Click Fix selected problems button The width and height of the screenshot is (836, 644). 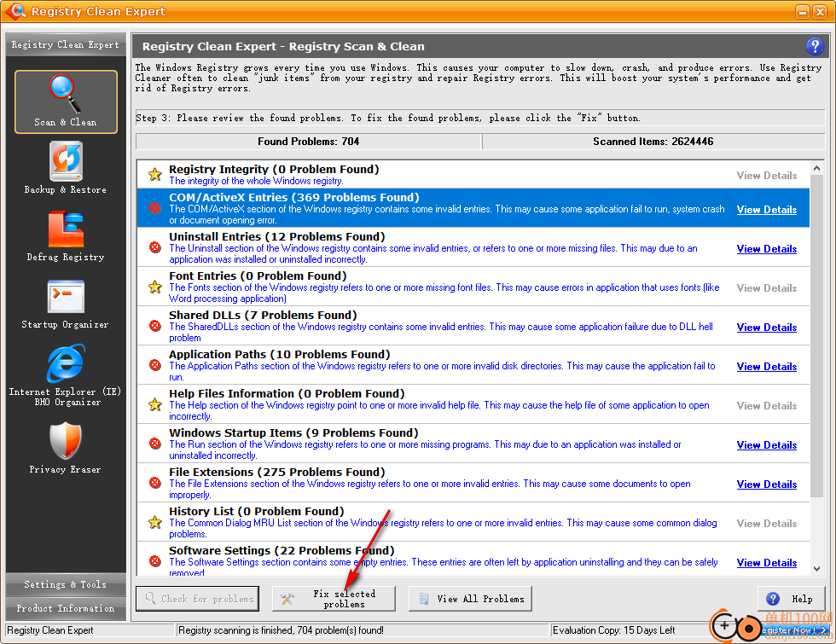[x=334, y=599]
